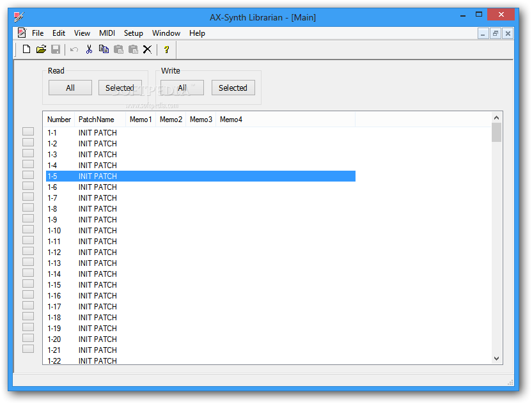This screenshot has height=404, width=532.
Task: Click the Memo2 column header
Action: 171,120
